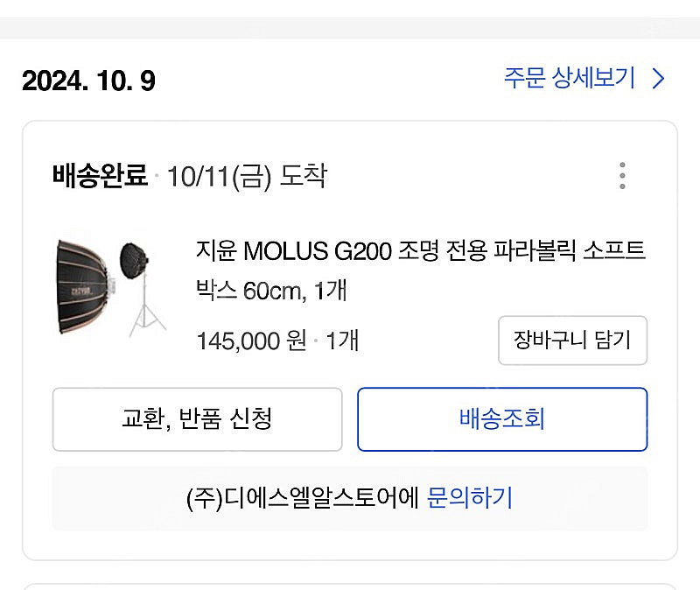The width and height of the screenshot is (700, 590).
Task: Click the next order card at the bottom
Action: pos(350,586)
